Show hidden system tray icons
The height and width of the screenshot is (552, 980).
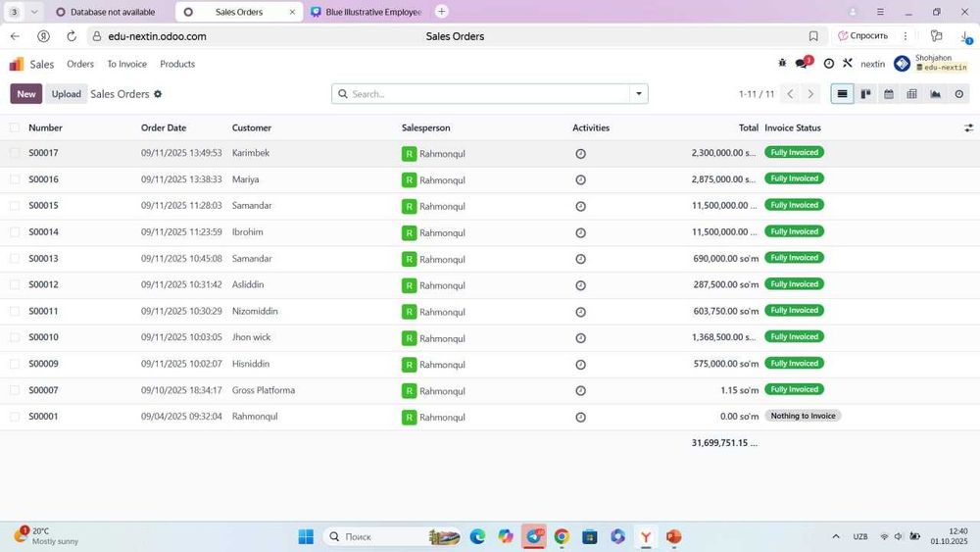(836, 536)
